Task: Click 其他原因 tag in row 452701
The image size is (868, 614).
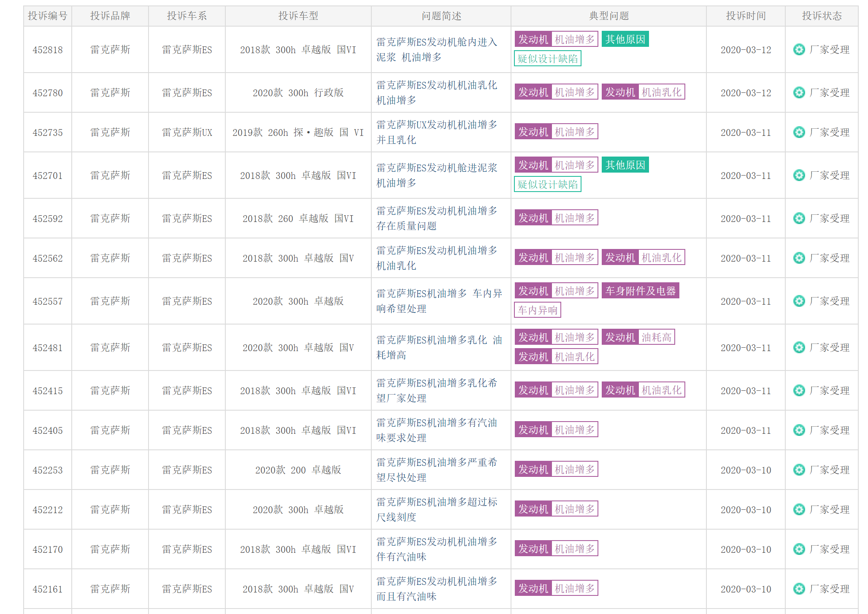Action: click(x=625, y=165)
